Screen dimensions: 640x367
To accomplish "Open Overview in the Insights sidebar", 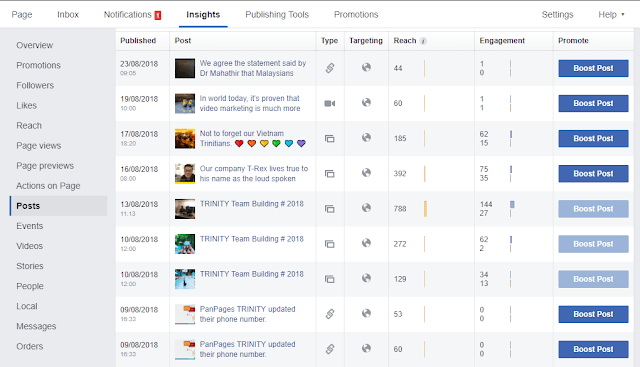I will click(x=35, y=45).
